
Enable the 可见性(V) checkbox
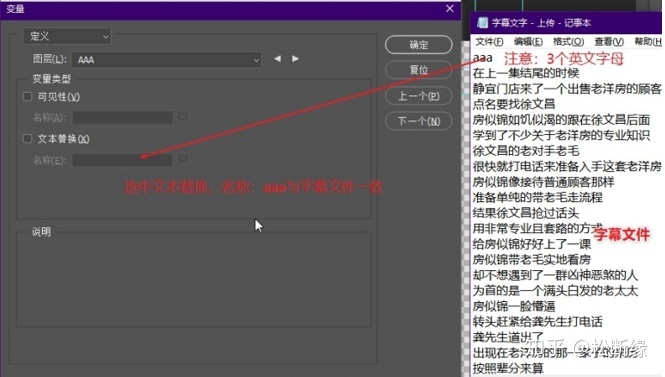click(28, 97)
